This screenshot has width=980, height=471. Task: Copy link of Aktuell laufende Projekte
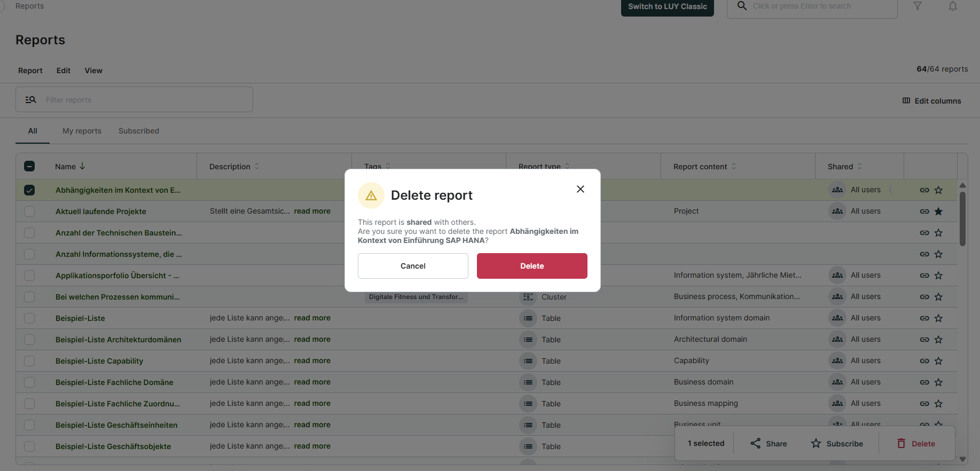pyautogui.click(x=924, y=211)
